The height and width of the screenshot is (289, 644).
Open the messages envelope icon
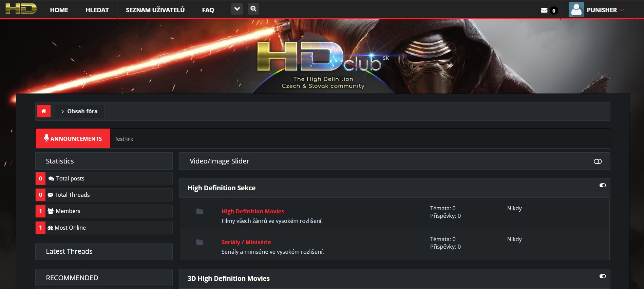click(544, 10)
